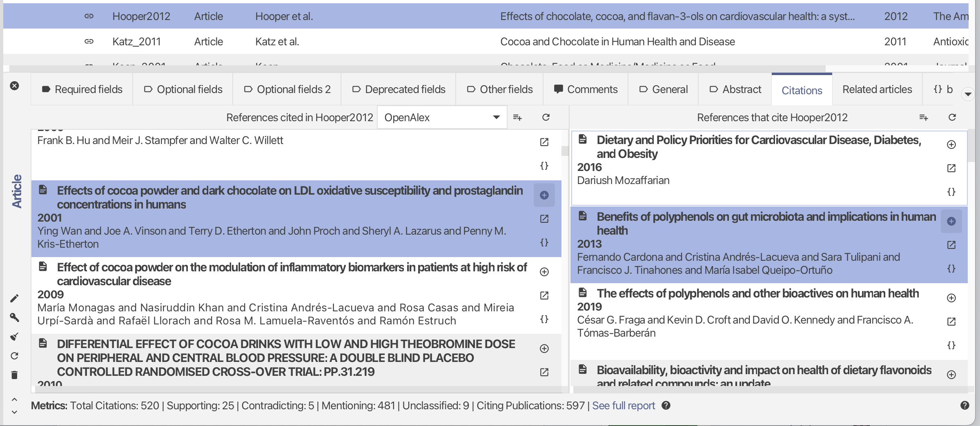Screen dimensions: 980x426
Task: Open the Related articles tab
Action: click(877, 89)
